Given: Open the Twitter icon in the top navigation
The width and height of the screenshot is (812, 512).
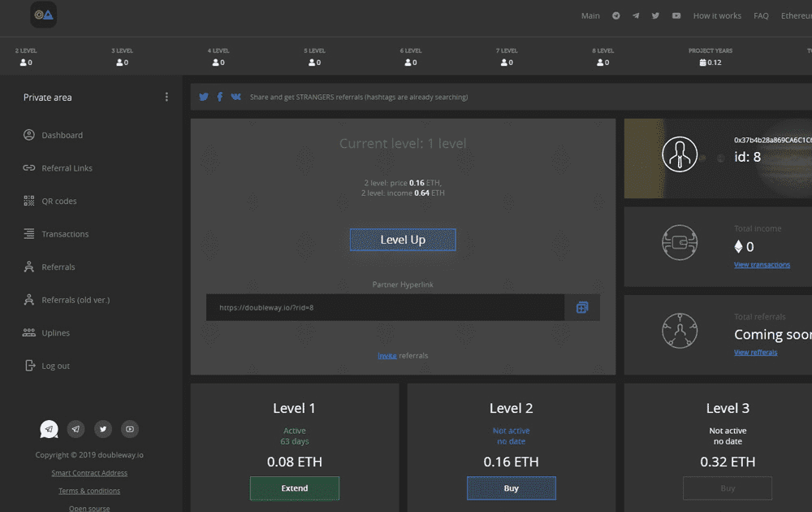Looking at the screenshot, I should coord(655,15).
